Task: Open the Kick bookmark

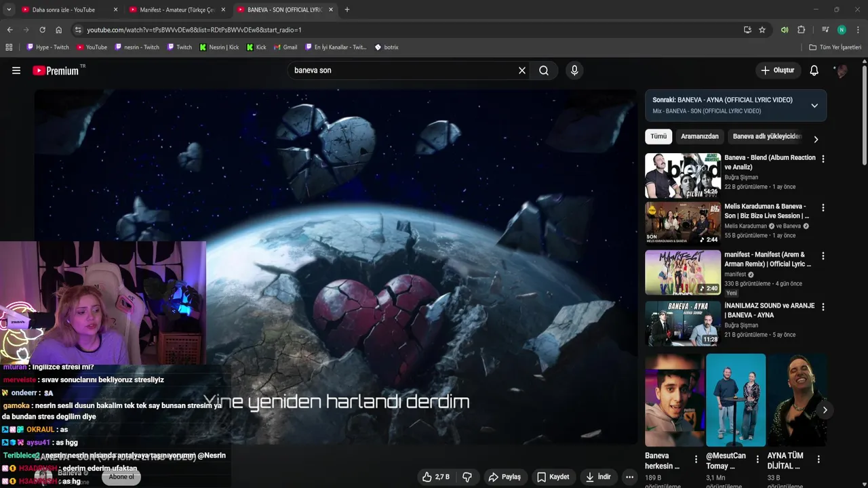Action: (x=256, y=47)
